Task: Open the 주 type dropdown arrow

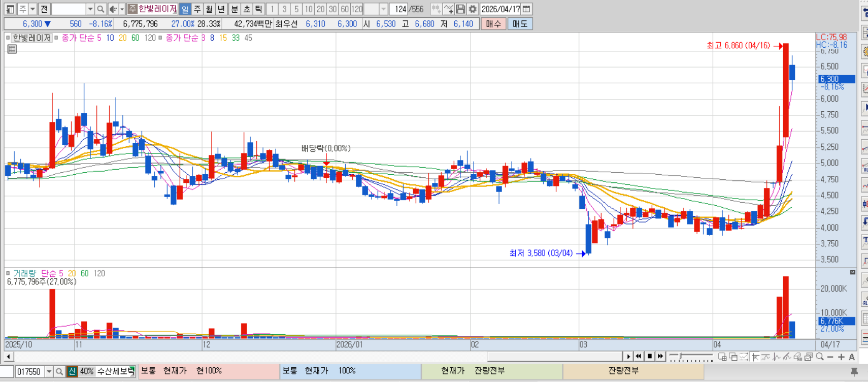Action: [32, 9]
